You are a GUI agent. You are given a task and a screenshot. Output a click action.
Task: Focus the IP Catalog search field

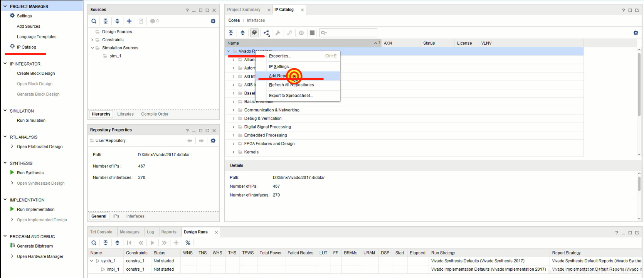coord(348,33)
